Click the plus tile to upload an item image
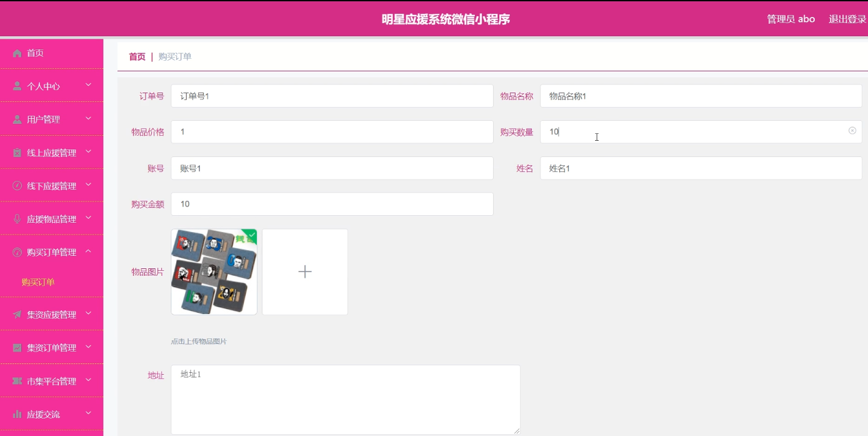Screen dimensions: 868x436 coord(305,272)
